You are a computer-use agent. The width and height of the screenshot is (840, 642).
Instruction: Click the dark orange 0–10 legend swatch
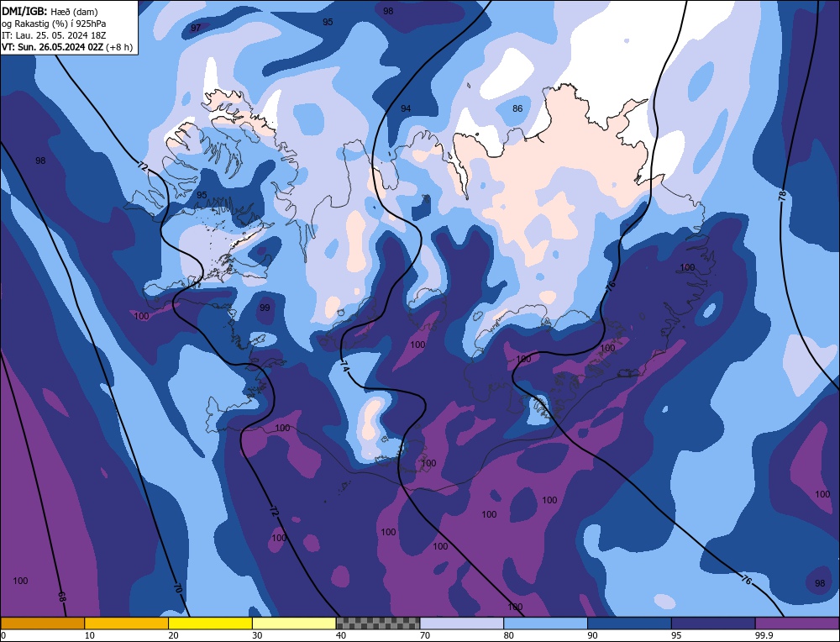42,623
